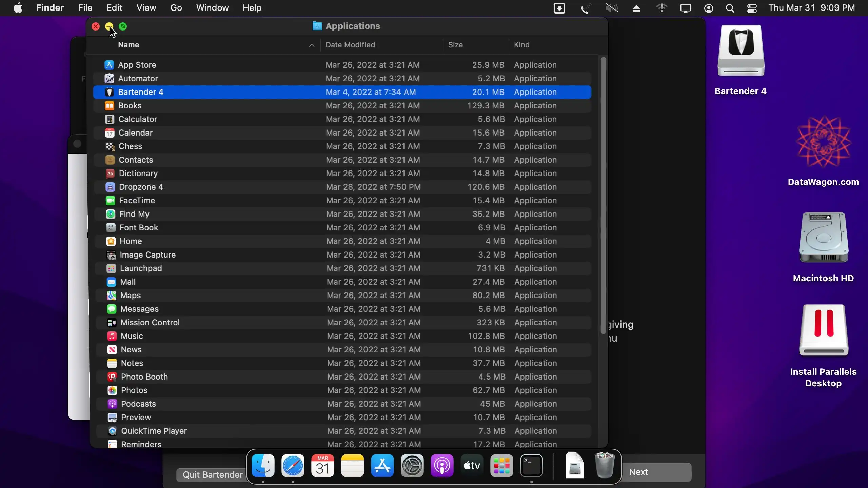Open Control Center in menu bar
868x488 pixels.
click(752, 8)
